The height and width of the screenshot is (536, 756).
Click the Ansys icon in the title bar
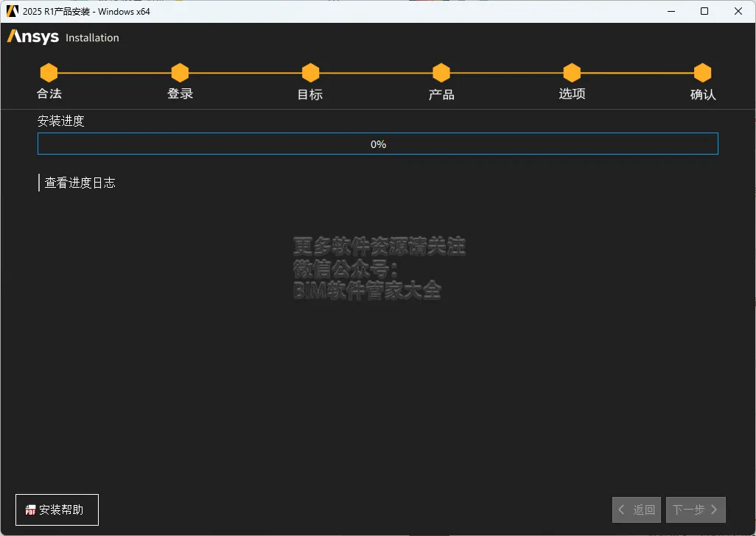click(x=12, y=11)
